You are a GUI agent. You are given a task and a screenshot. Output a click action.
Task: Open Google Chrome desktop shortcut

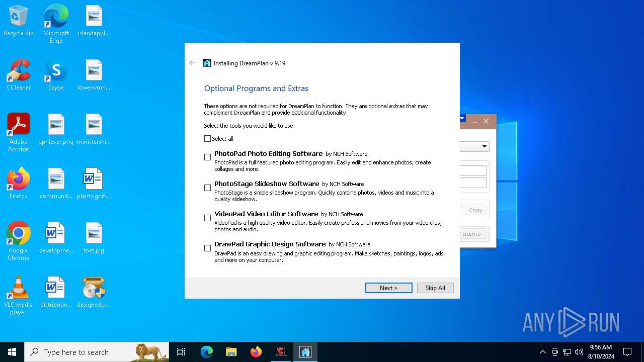pyautogui.click(x=19, y=241)
